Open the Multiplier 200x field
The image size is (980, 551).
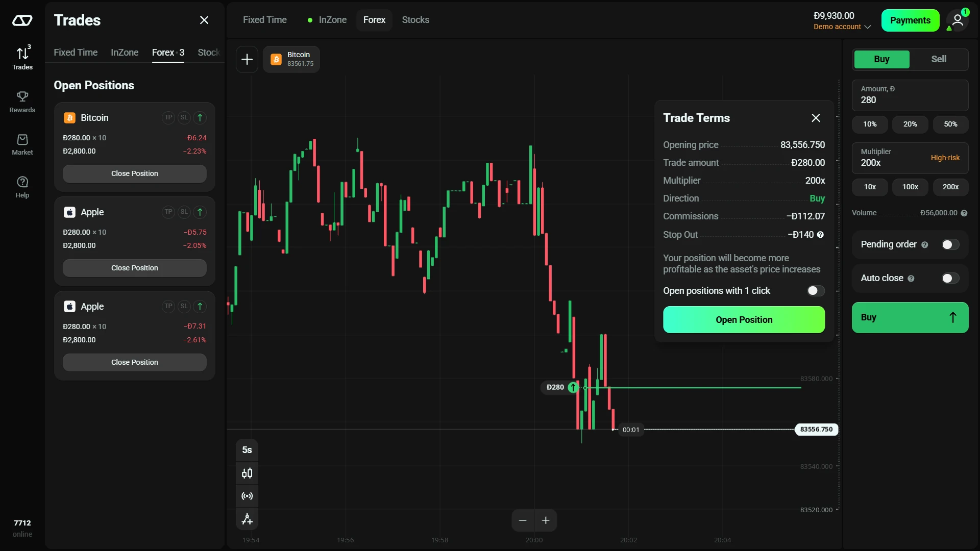(x=910, y=158)
